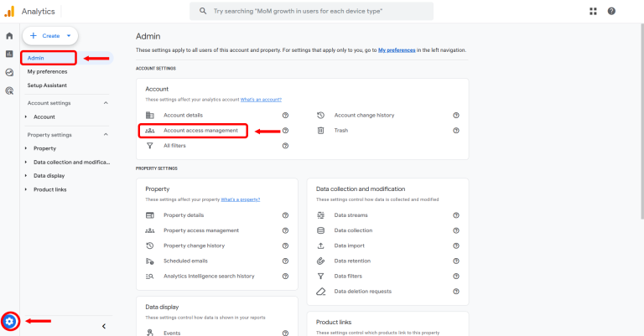The height and width of the screenshot is (336, 644).
Task: Show help for All filters
Action: click(285, 146)
